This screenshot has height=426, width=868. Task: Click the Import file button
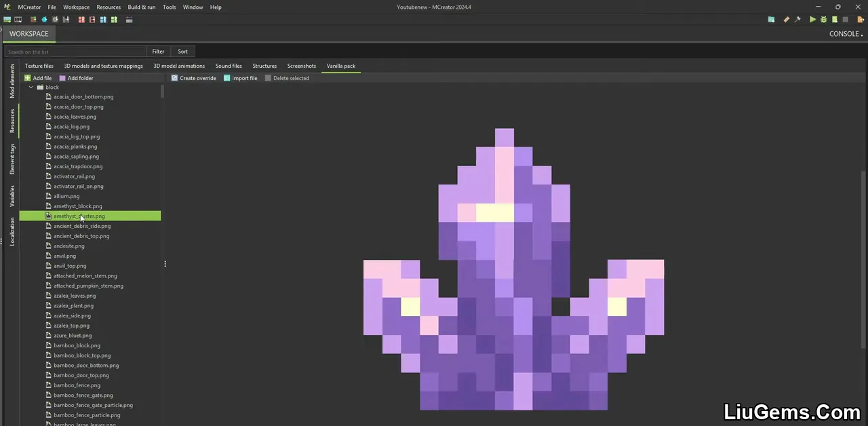pyautogui.click(x=240, y=78)
